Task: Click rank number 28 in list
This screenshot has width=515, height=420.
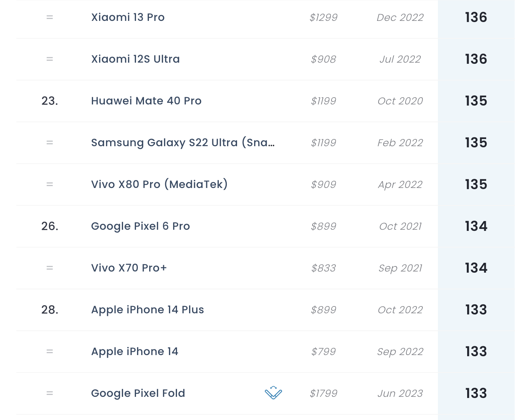Action: pyautogui.click(x=50, y=310)
